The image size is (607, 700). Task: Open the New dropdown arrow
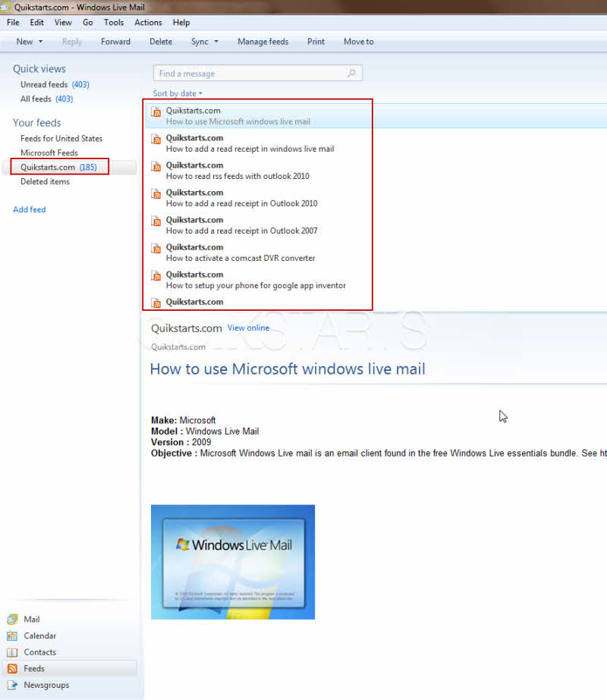click(x=41, y=42)
